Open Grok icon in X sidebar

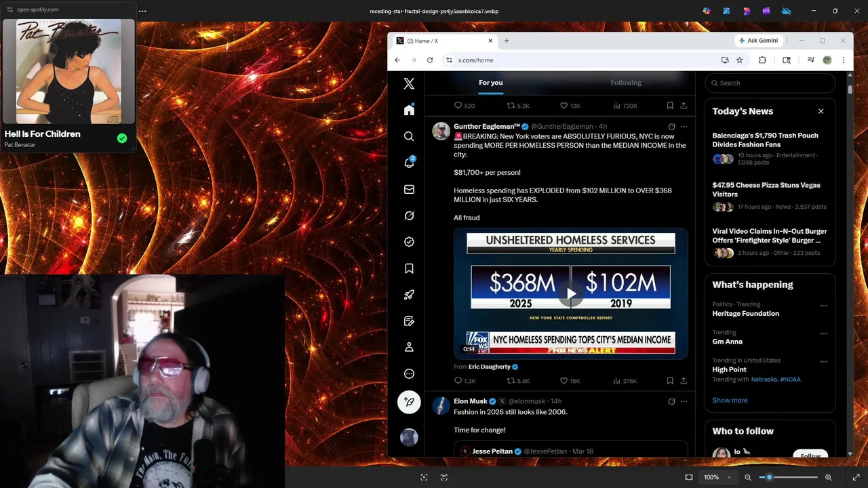[409, 216]
